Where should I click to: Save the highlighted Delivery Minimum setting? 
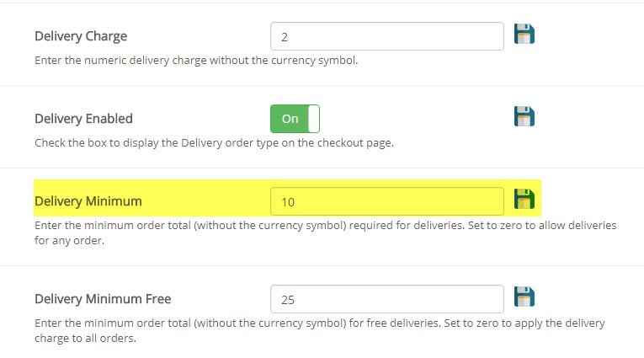click(524, 200)
